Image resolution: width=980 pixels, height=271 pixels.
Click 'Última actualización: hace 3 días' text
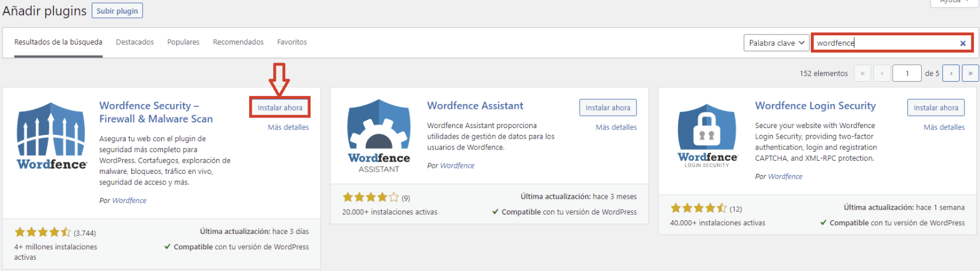pos(254,231)
